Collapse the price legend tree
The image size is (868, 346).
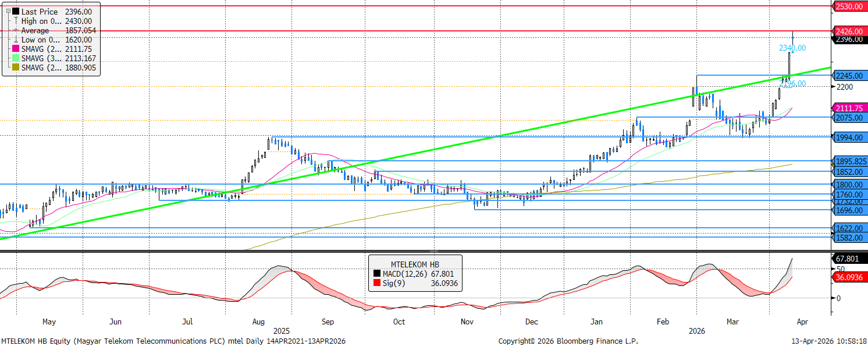[x=7, y=11]
